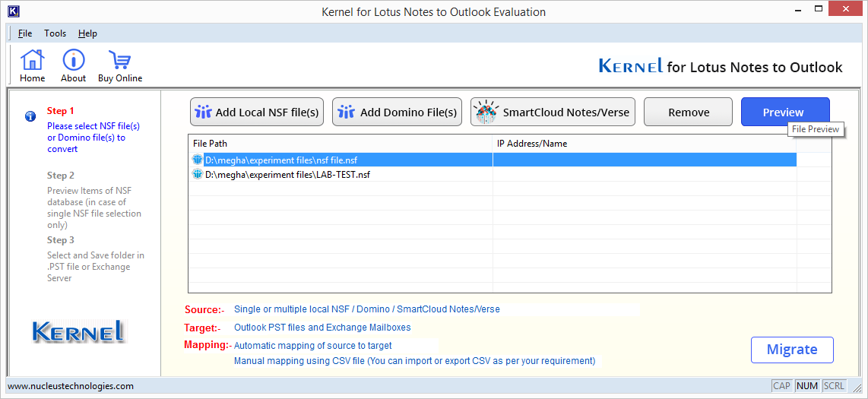This screenshot has width=868, height=399.
Task: Select row D:\megha\experiment files\nsf file.nsf
Action: (494, 160)
